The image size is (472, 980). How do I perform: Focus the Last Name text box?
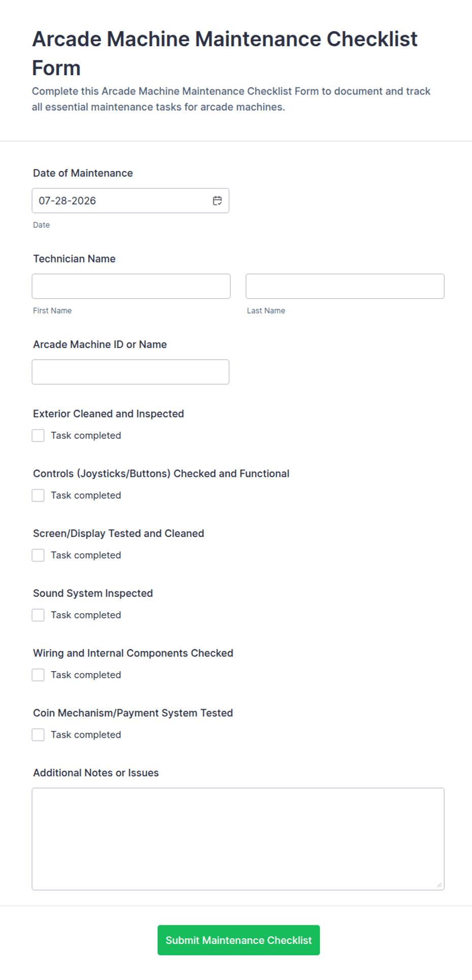click(345, 286)
